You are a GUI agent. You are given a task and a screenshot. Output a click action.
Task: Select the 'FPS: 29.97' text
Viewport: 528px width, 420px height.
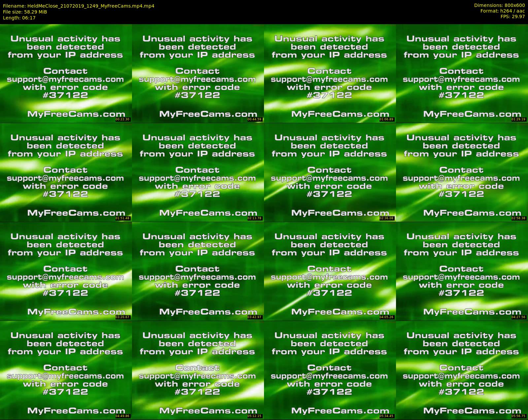click(512, 16)
